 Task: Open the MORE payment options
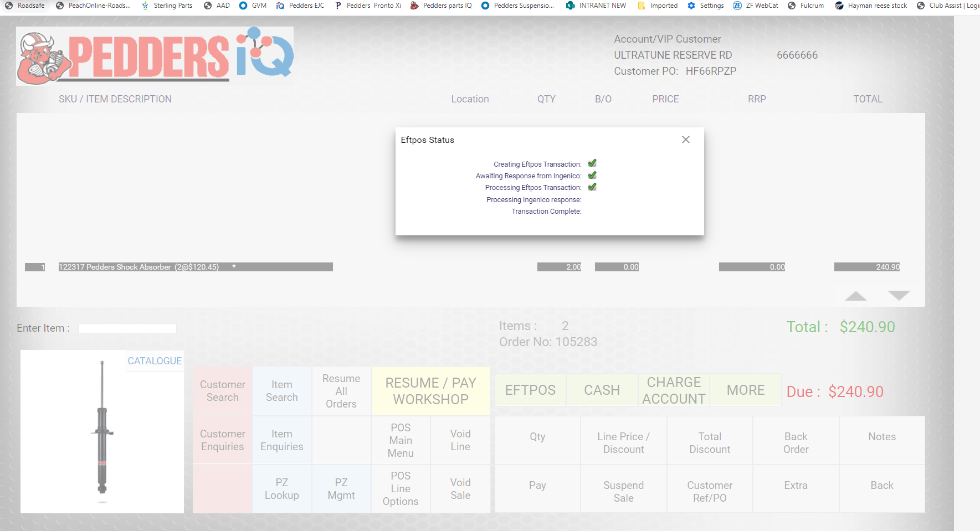click(x=746, y=390)
